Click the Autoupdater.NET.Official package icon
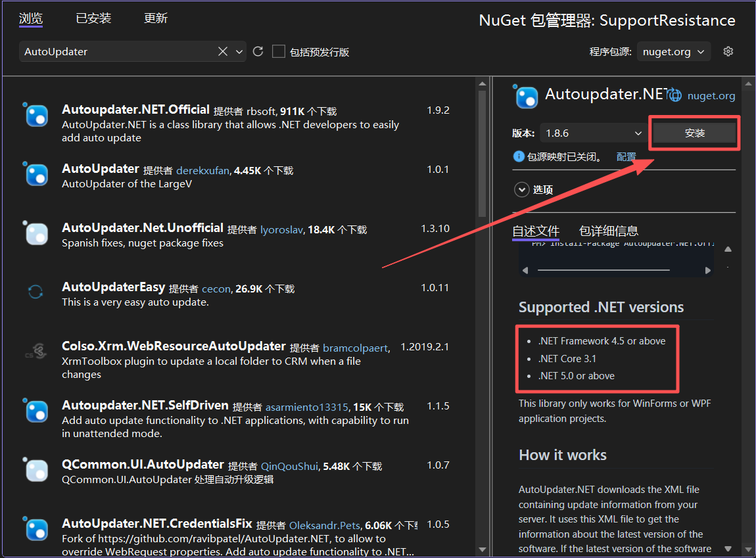756x558 pixels. (35, 116)
